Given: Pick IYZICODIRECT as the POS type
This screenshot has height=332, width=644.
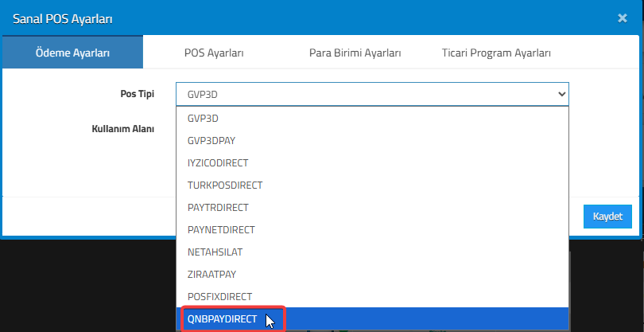Looking at the screenshot, I should (x=218, y=162).
